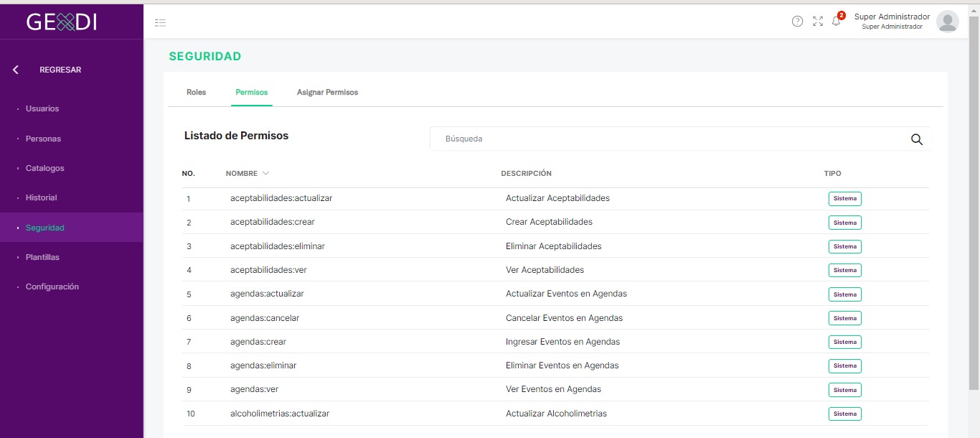Select the Permisos tab
This screenshot has width=980, height=438.
click(252, 92)
